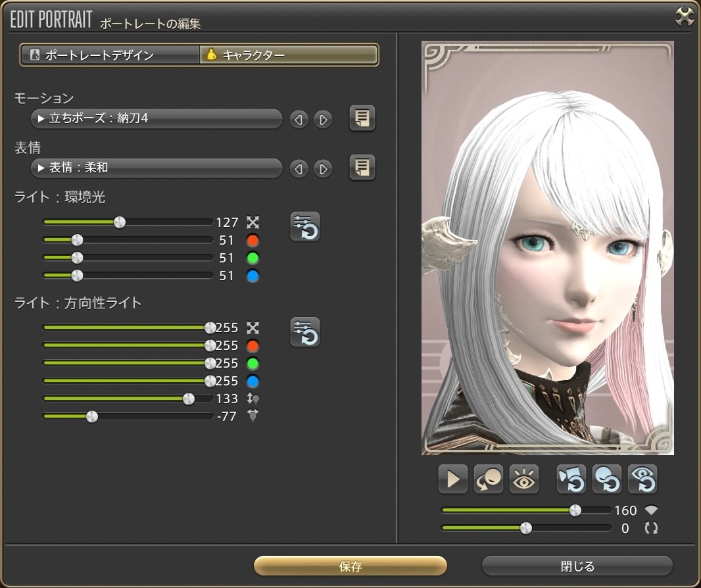701x588 pixels.
Task: Switch to the ポートレートデザイン tab
Action: pyautogui.click(x=110, y=55)
